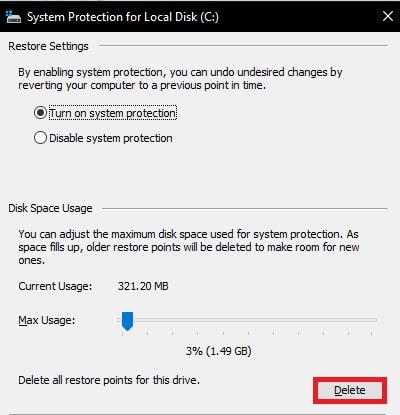Click the last tick mark under the usage slider

(372, 333)
